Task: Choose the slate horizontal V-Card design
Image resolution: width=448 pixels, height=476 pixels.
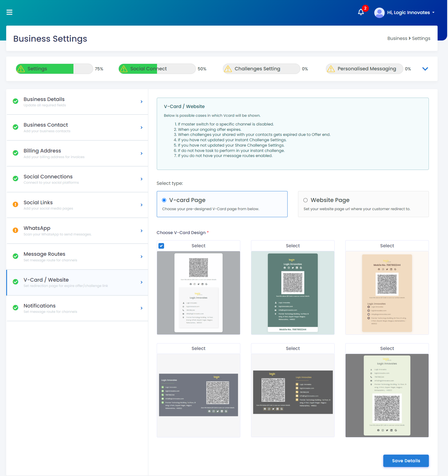Action: pos(198,395)
